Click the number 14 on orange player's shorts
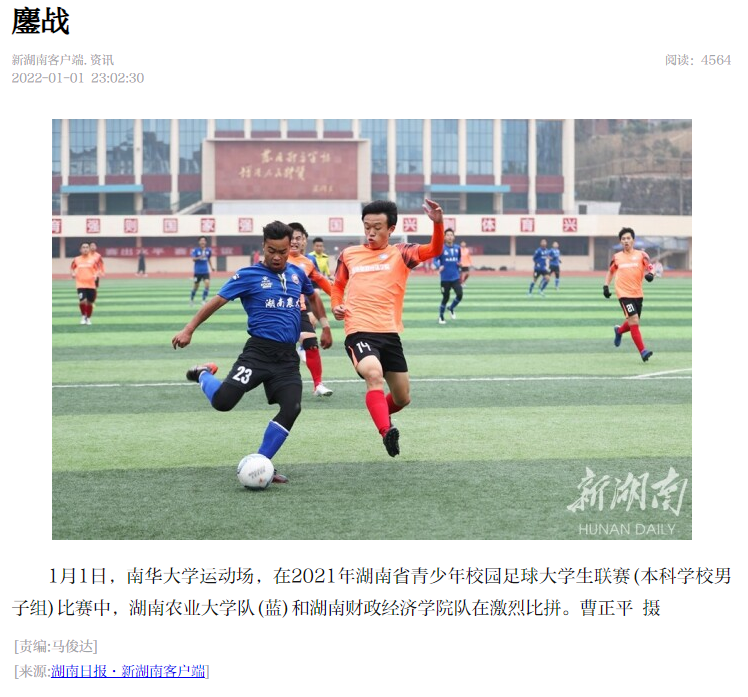Image resolution: width=748 pixels, height=697 pixels. (363, 346)
